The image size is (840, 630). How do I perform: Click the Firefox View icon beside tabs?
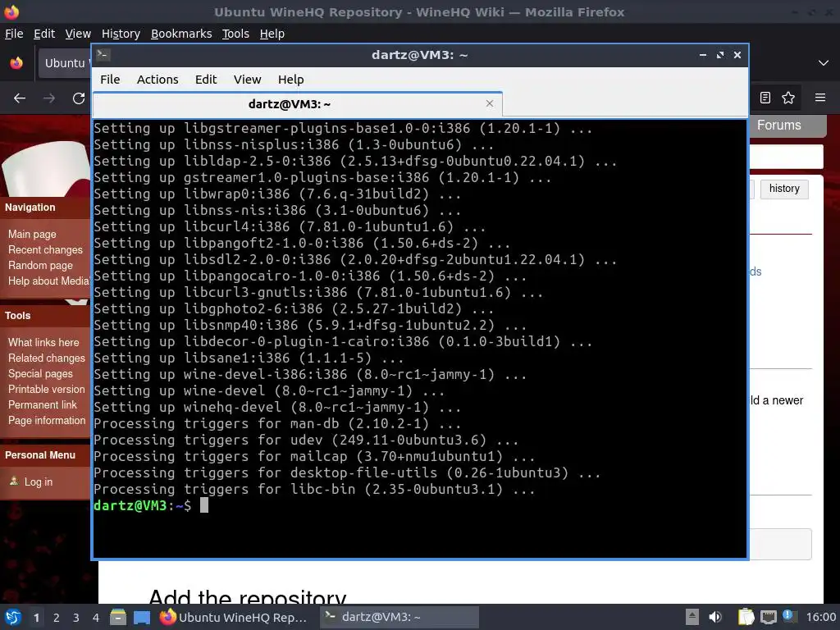(16, 63)
